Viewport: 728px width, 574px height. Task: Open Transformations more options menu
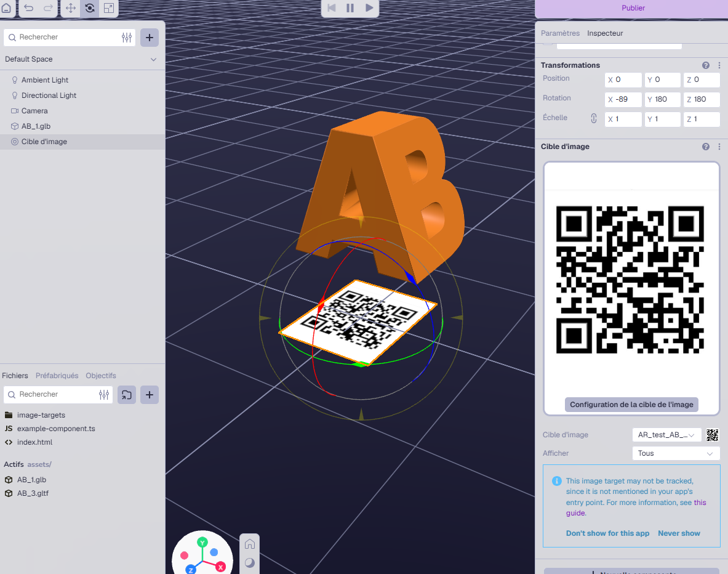point(719,65)
